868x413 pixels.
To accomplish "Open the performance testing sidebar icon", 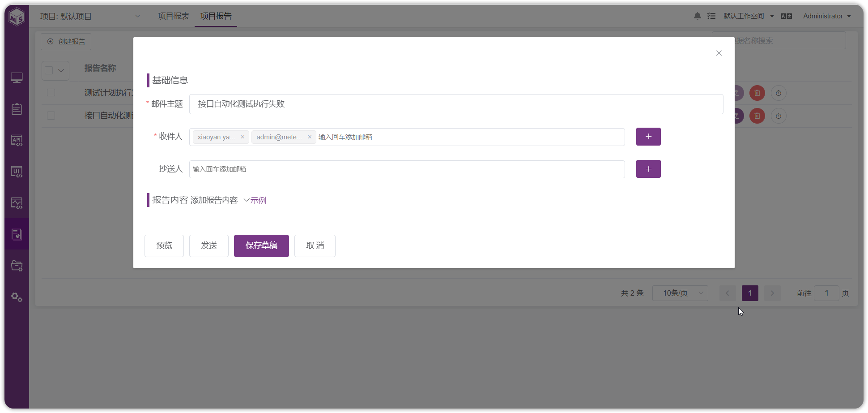I will (17, 203).
